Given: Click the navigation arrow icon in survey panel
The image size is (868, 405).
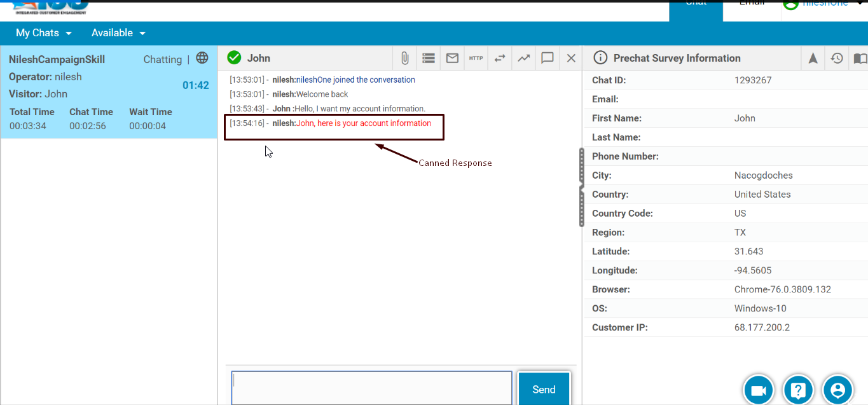Looking at the screenshot, I should point(813,58).
